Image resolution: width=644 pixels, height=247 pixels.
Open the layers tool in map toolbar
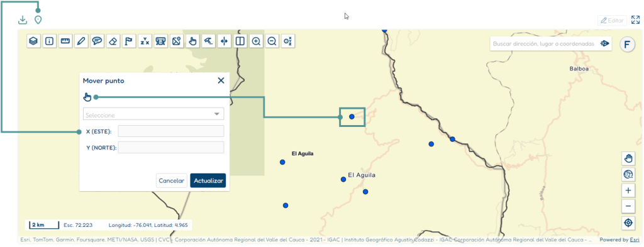34,41
